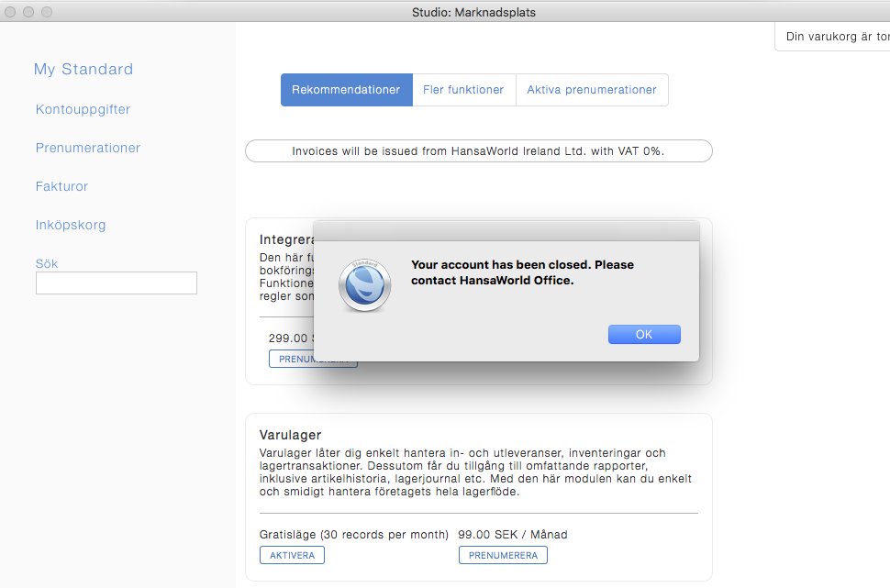Viewport: 890px width, 588px height.
Task: Select the Aktiva prenumerationer tab
Action: point(592,90)
